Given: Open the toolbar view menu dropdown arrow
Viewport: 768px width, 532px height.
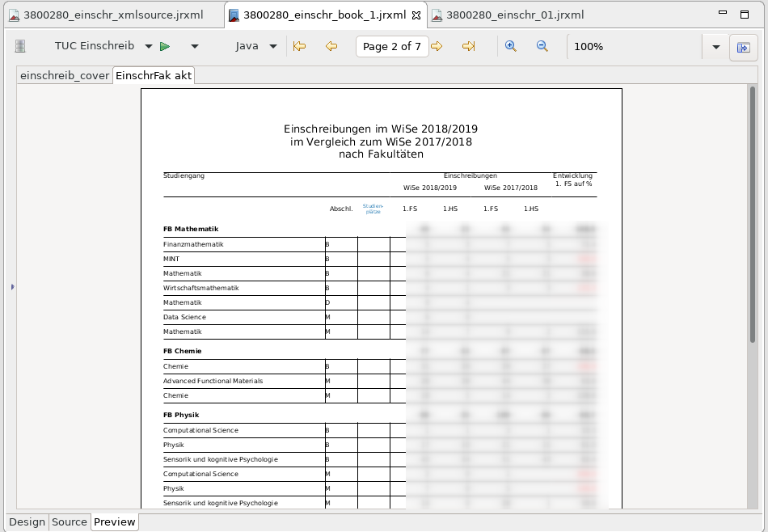Looking at the screenshot, I should point(716,47).
